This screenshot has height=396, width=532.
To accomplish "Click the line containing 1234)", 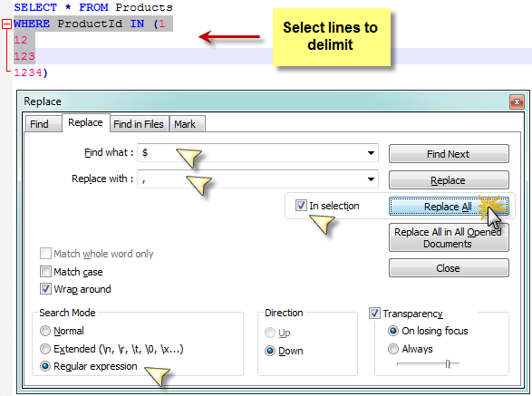I will click(31, 72).
